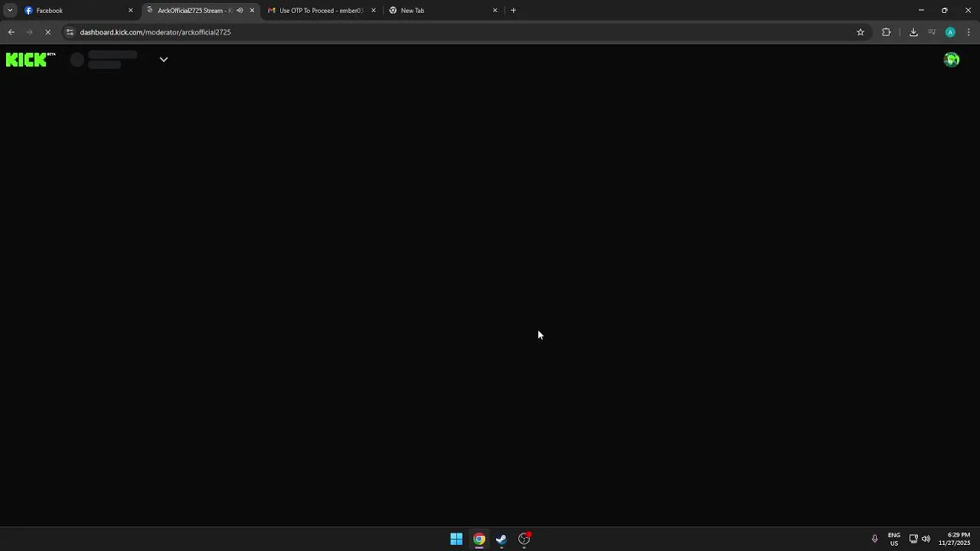Open the network status tray icon

(913, 539)
